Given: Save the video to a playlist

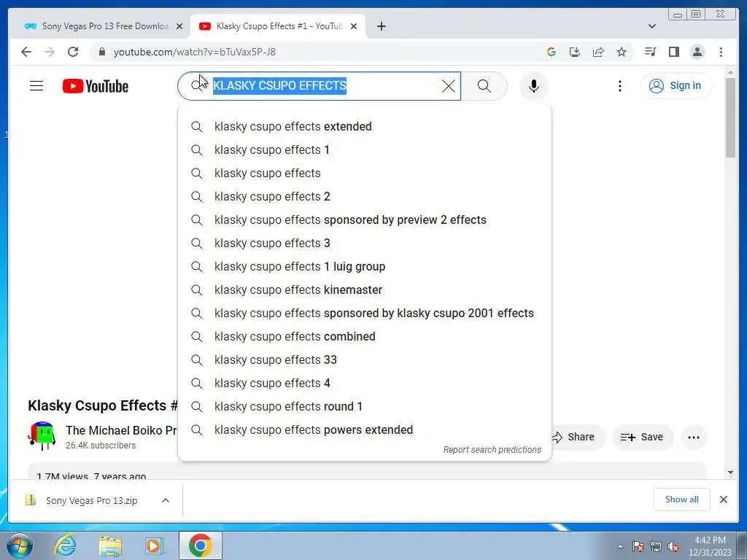Looking at the screenshot, I should 642,437.
